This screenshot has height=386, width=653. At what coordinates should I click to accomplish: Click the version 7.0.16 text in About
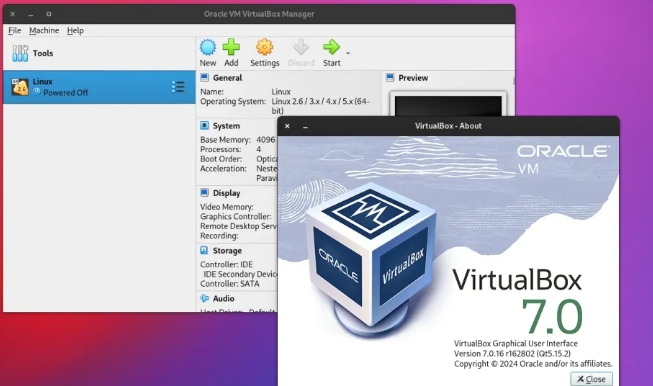pyautogui.click(x=512, y=354)
